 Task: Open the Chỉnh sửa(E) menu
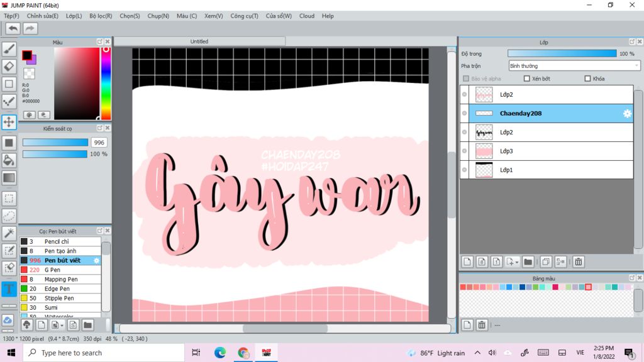click(x=42, y=16)
